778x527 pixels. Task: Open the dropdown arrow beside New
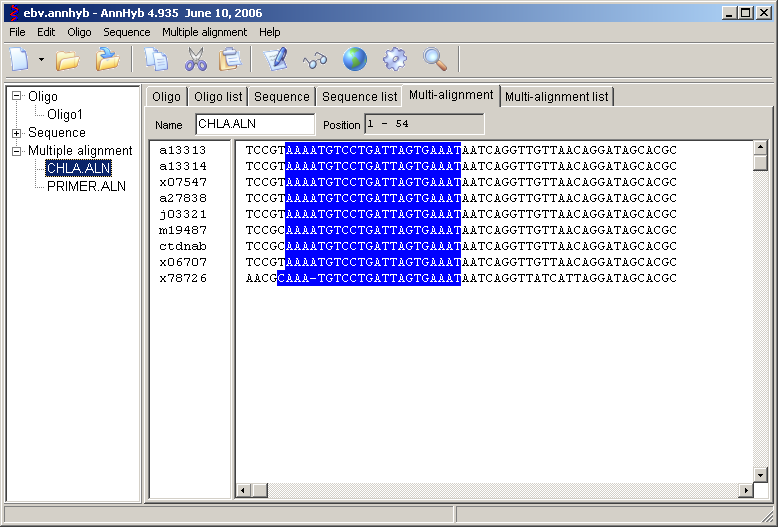tap(41, 60)
